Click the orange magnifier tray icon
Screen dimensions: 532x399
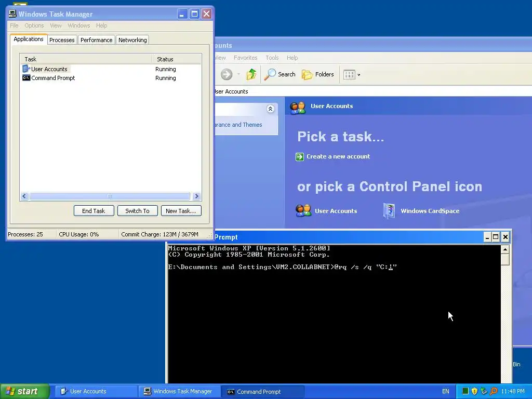coord(494,391)
